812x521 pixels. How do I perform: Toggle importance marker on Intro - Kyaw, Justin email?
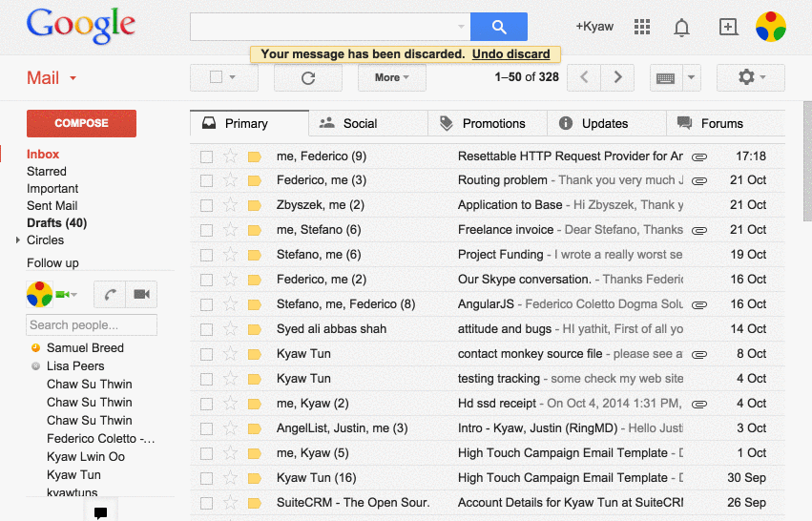tap(254, 428)
